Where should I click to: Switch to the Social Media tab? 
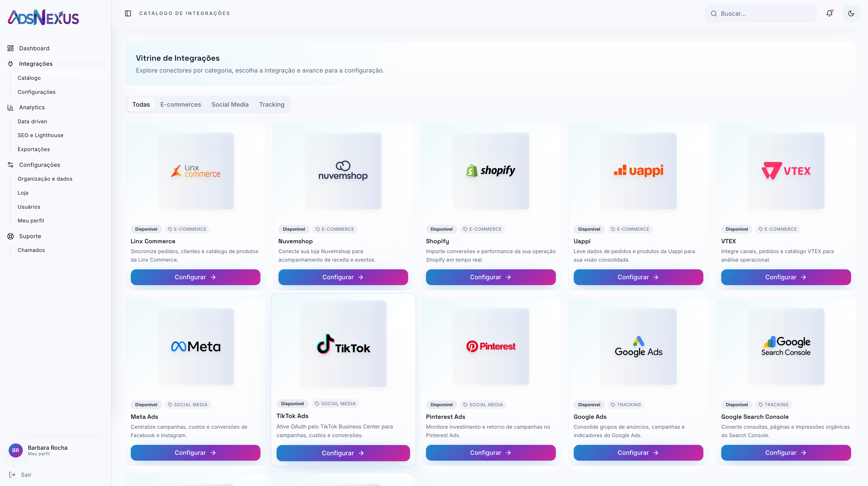coord(230,104)
